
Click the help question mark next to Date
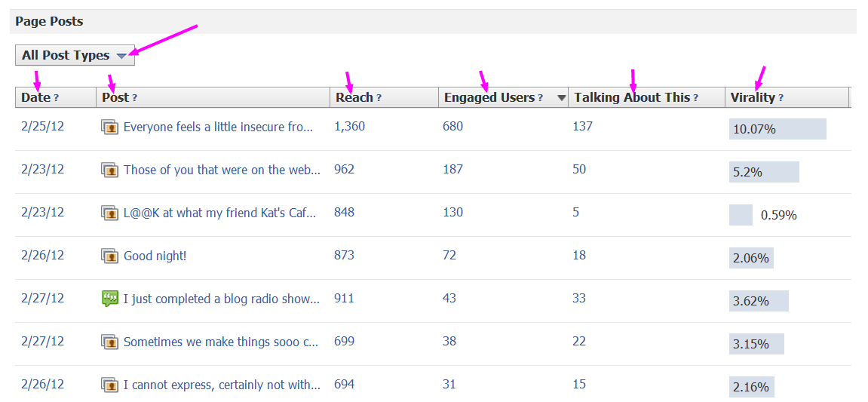tap(56, 98)
